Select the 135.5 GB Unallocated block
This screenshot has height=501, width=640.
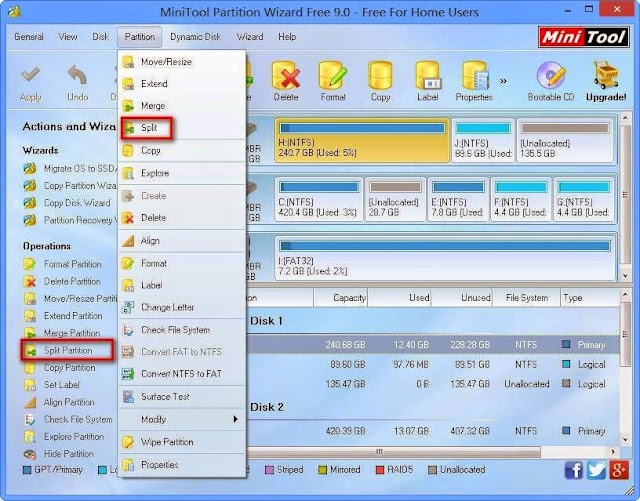click(565, 140)
